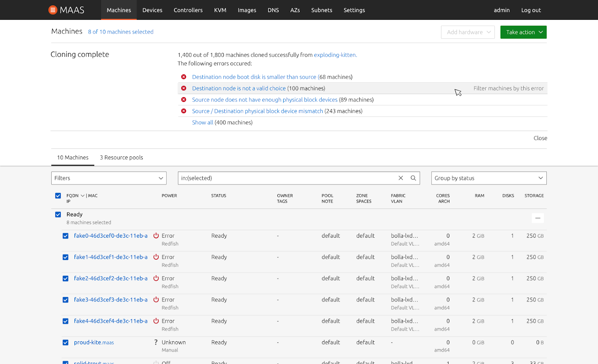Screen dimensions: 598x364
Task: Toggle the select-all checkbox in the table header
Action: click(58, 196)
